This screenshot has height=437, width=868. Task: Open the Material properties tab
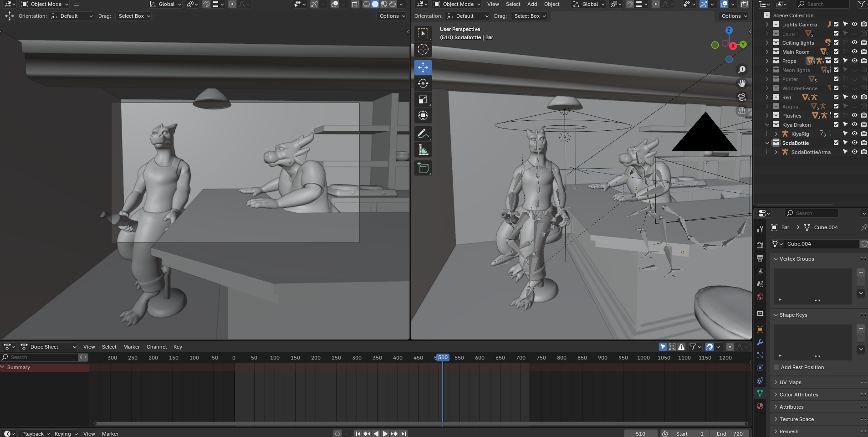[760, 406]
